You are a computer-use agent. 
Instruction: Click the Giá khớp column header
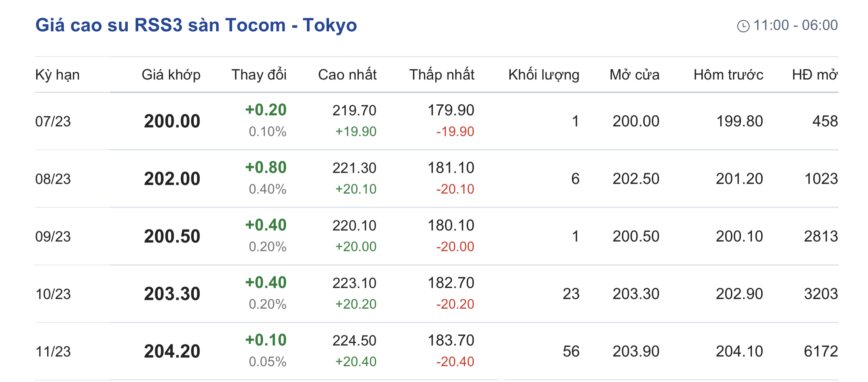(x=171, y=75)
